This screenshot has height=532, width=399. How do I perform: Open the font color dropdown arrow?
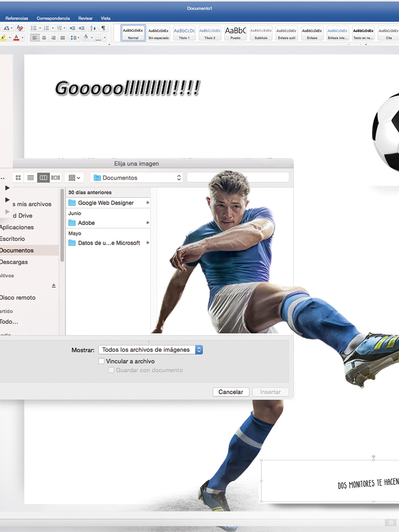[x=22, y=38]
